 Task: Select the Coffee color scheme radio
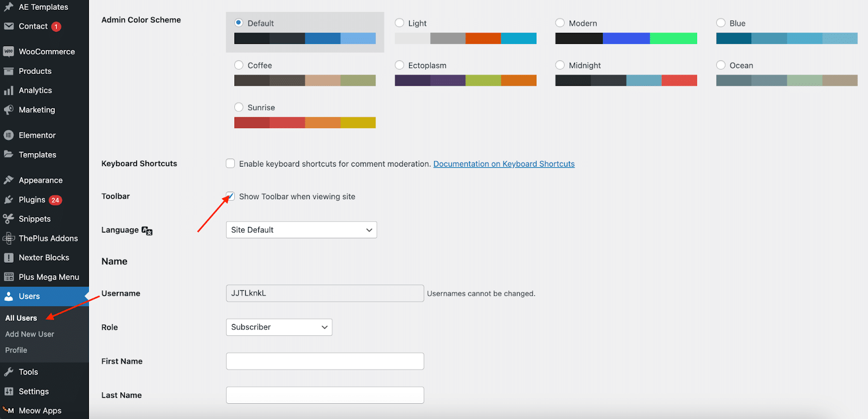pyautogui.click(x=239, y=65)
